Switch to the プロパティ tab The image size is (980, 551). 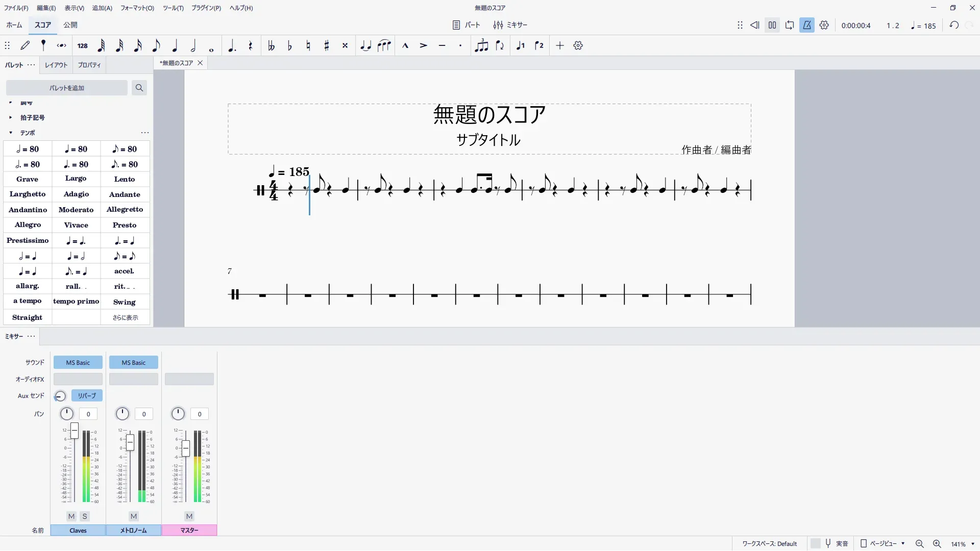tap(89, 65)
